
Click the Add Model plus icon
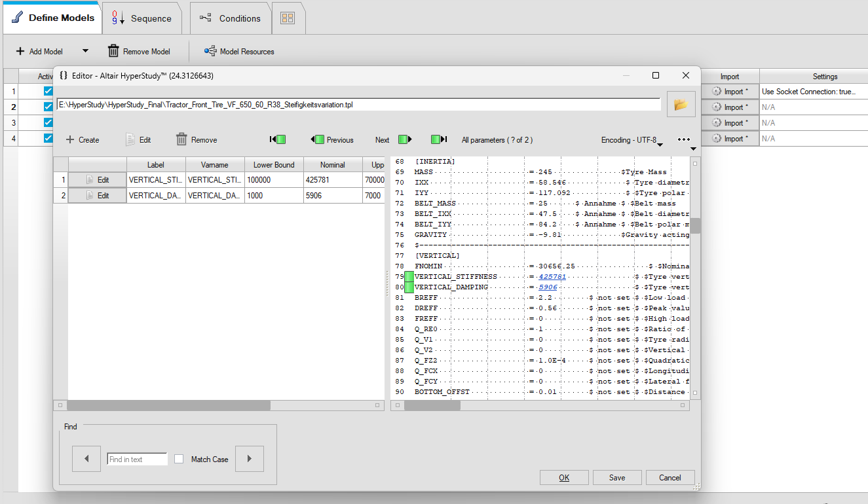pyautogui.click(x=20, y=51)
